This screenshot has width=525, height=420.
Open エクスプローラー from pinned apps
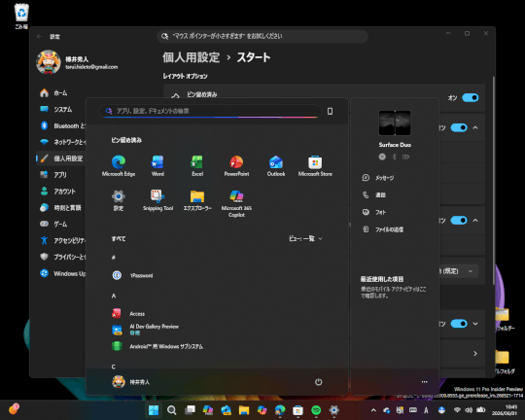tap(197, 200)
